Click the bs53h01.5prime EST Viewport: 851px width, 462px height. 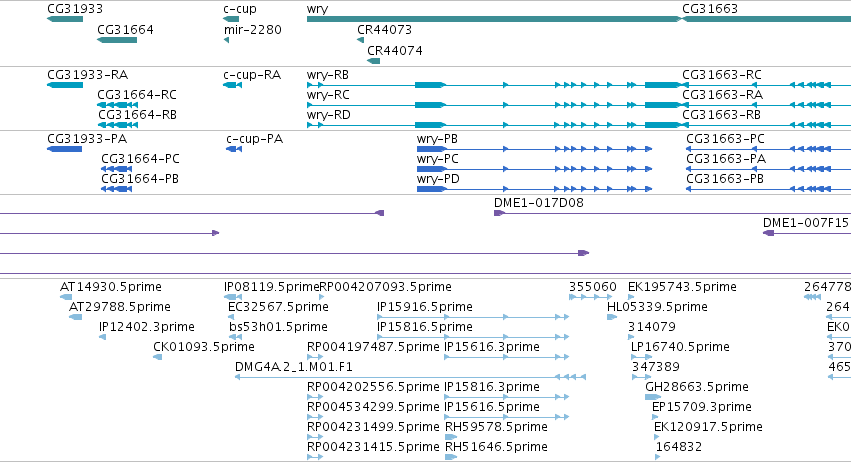(236, 337)
